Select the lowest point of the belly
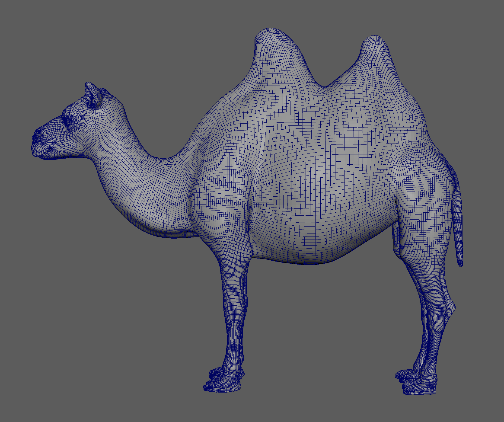The width and height of the screenshot is (504, 422). tap(309, 263)
